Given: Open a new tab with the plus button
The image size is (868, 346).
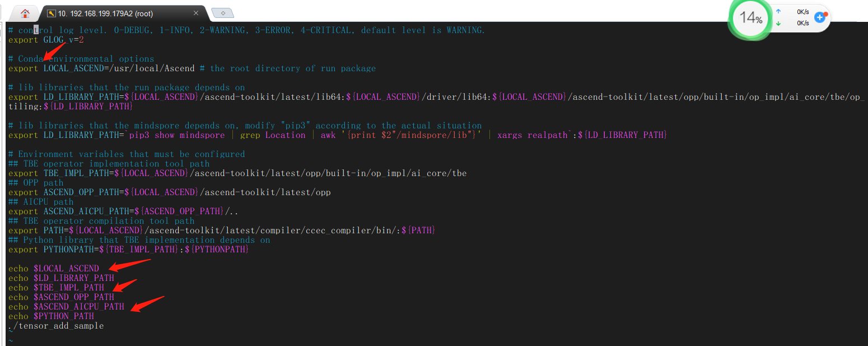Looking at the screenshot, I should (223, 13).
